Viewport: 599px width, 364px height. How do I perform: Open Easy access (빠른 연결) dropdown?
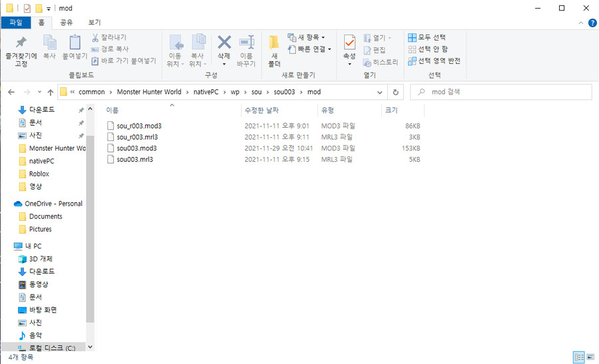click(309, 49)
